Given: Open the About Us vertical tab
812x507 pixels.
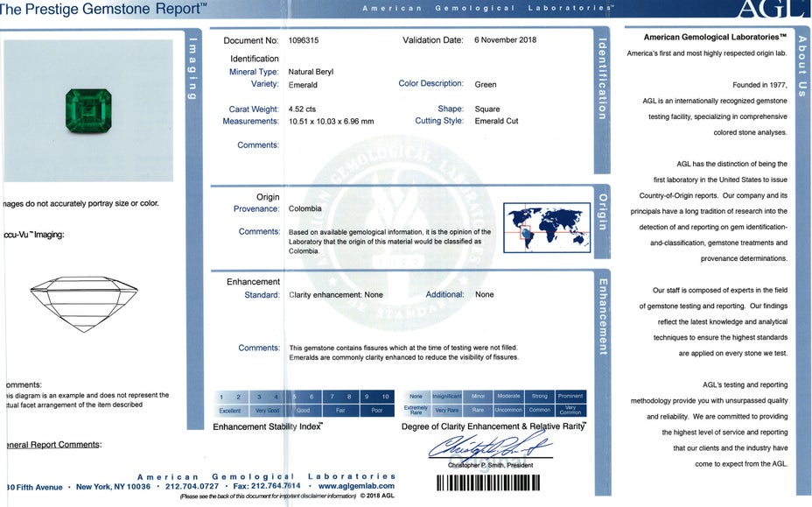Looking at the screenshot, I should [802, 67].
